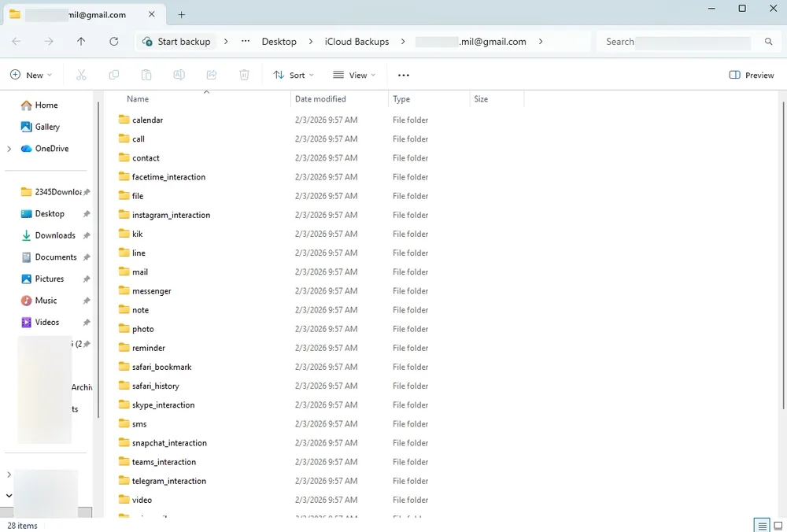Click the Start backup button

coord(176,42)
